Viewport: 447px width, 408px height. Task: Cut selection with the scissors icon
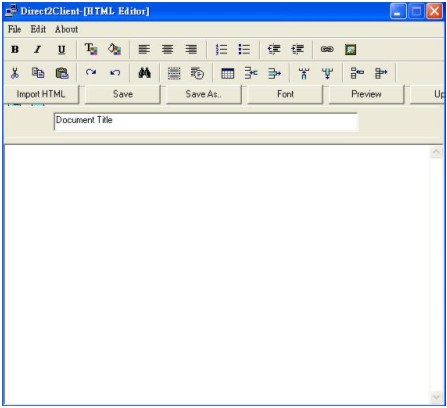15,73
